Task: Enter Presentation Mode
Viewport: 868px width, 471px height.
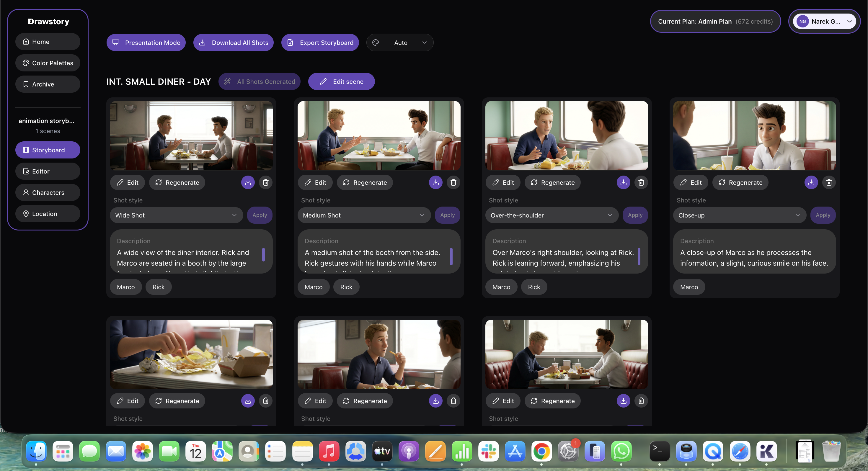Action: [x=146, y=42]
